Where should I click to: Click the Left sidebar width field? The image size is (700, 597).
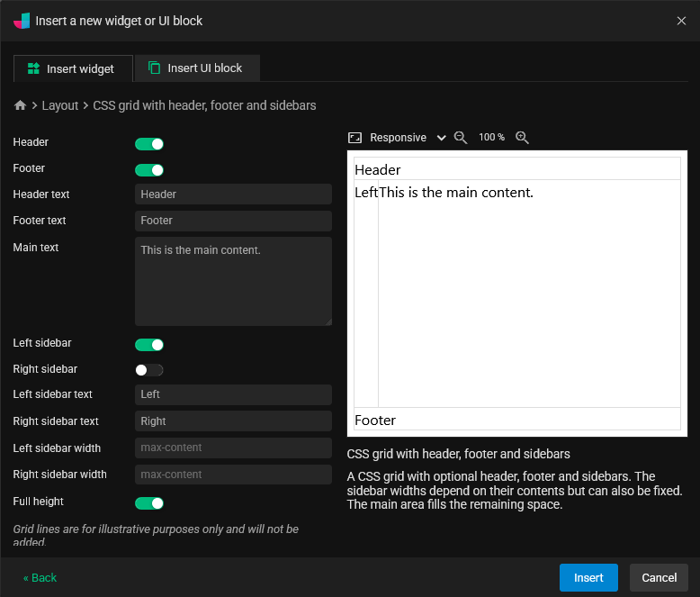tap(233, 448)
